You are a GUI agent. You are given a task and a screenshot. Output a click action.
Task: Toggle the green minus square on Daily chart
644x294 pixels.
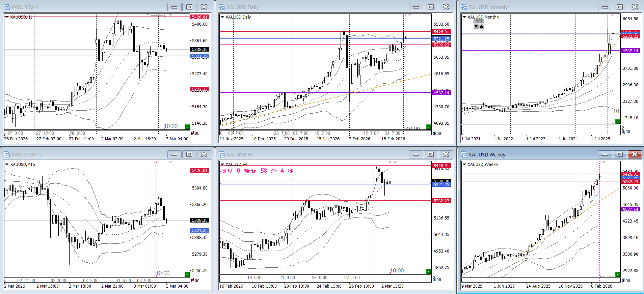click(x=429, y=127)
